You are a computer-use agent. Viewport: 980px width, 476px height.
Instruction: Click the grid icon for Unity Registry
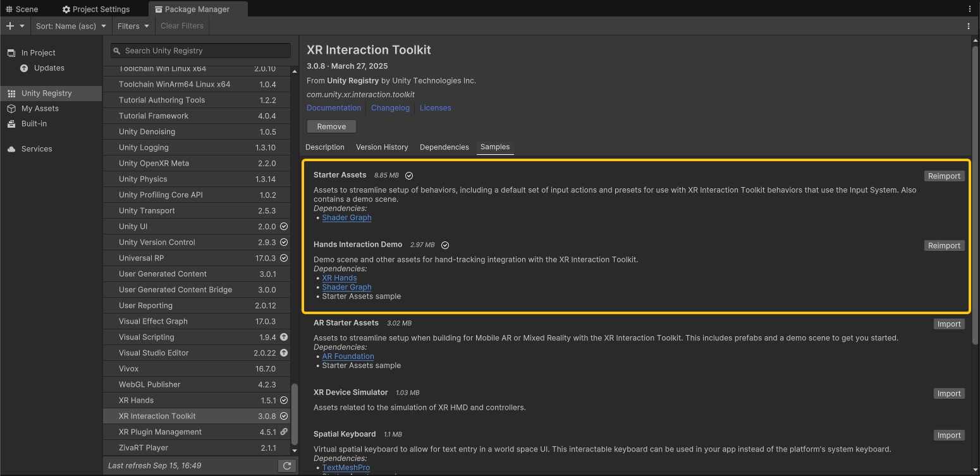(11, 94)
